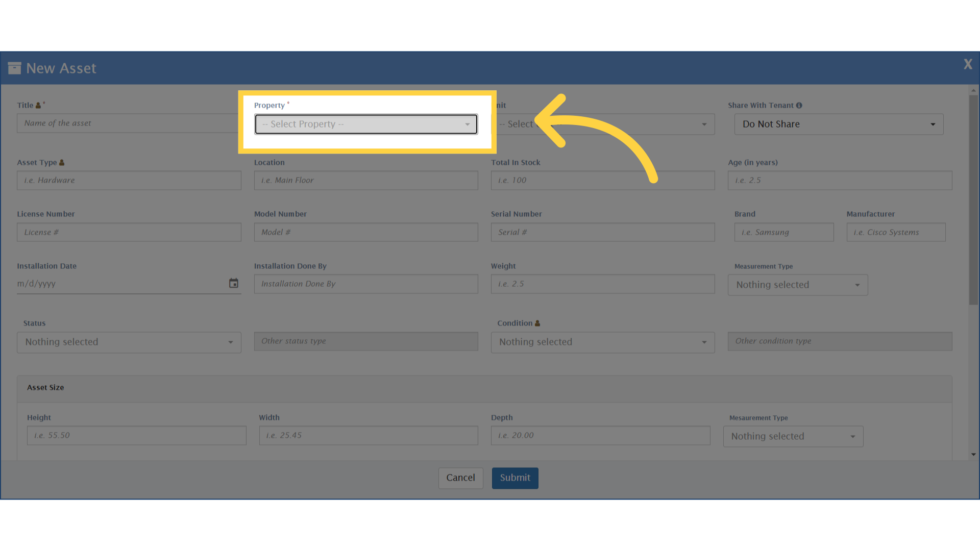This screenshot has width=980, height=551.
Task: Open the Weight Measurement Type dropdown
Action: pos(798,285)
